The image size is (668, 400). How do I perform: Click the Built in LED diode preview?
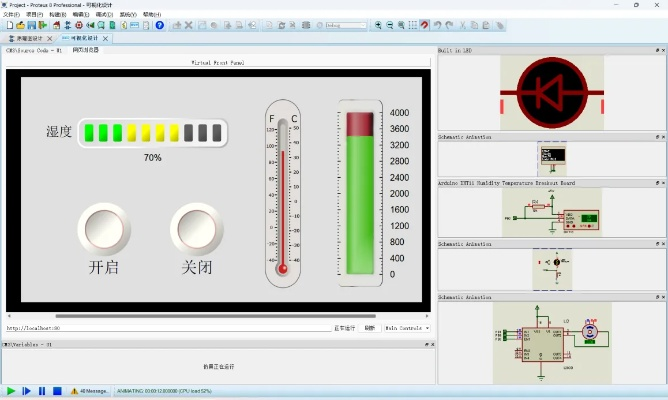click(x=552, y=93)
